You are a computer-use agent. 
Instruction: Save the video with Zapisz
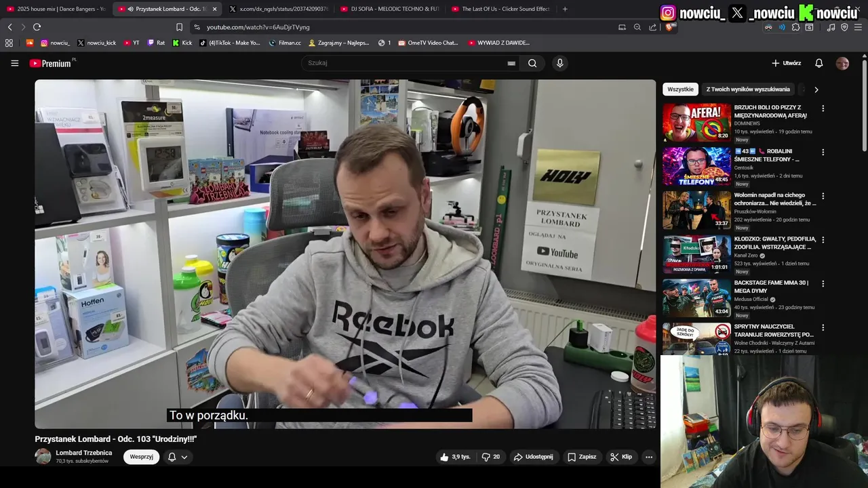click(582, 457)
